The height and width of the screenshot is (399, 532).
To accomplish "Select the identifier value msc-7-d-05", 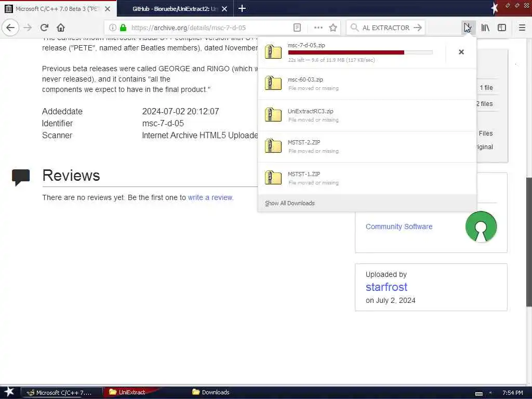I will [x=163, y=123].
